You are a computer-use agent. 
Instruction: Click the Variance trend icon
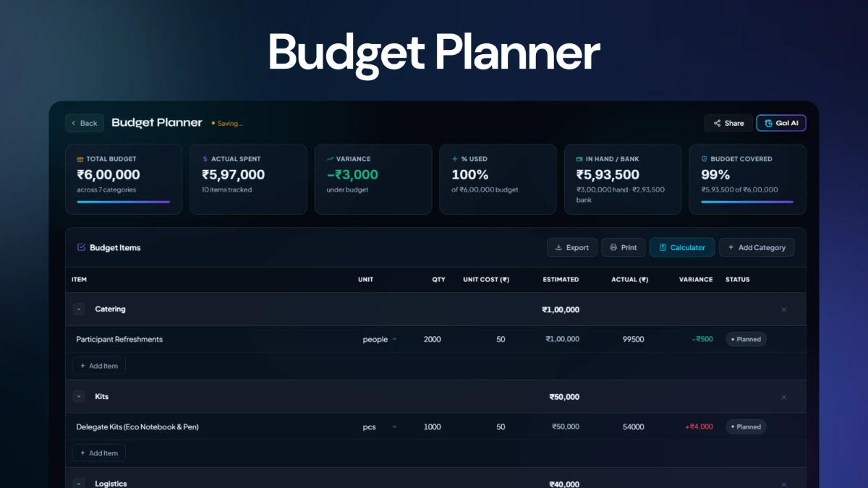click(x=330, y=159)
